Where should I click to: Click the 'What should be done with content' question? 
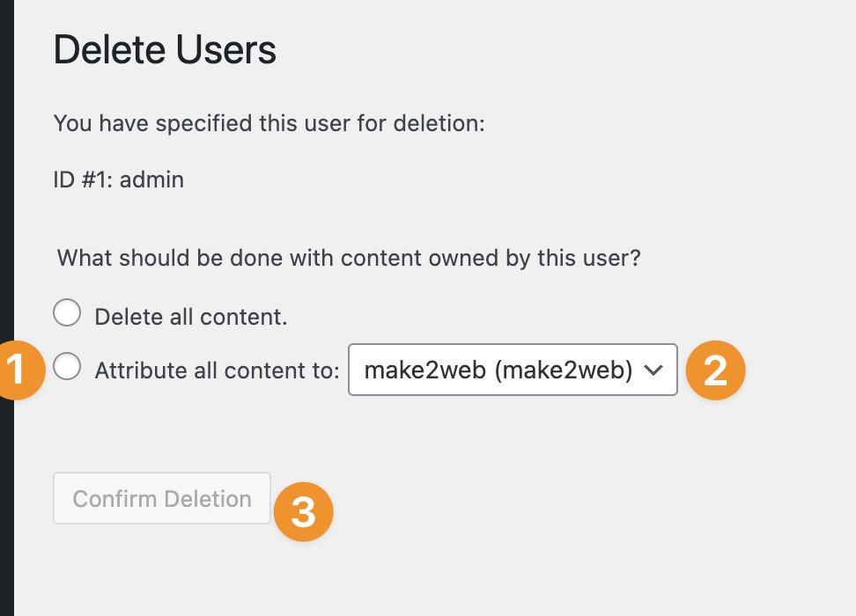click(349, 258)
